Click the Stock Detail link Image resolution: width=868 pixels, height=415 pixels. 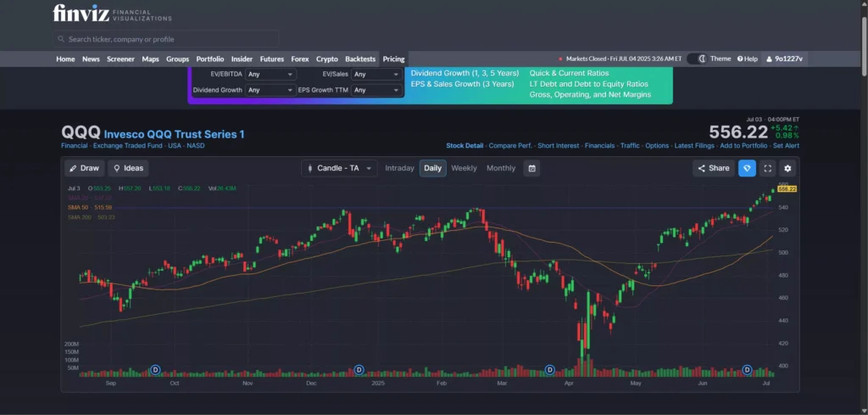[465, 146]
